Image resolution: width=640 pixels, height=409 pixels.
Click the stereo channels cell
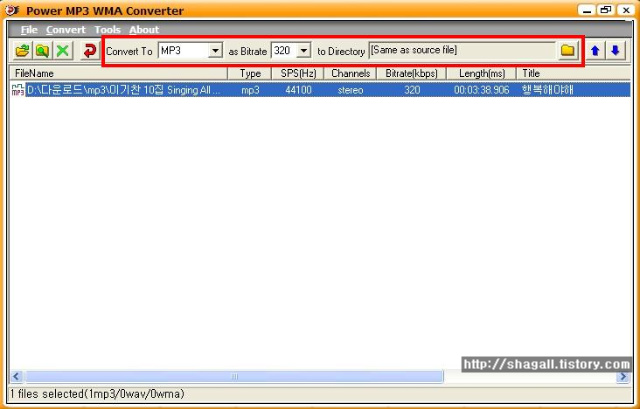(x=350, y=90)
